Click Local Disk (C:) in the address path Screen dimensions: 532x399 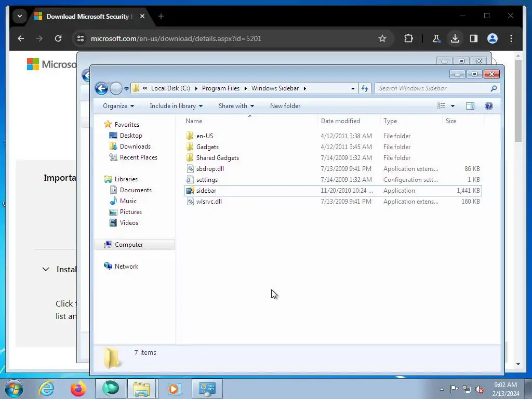[x=170, y=88]
